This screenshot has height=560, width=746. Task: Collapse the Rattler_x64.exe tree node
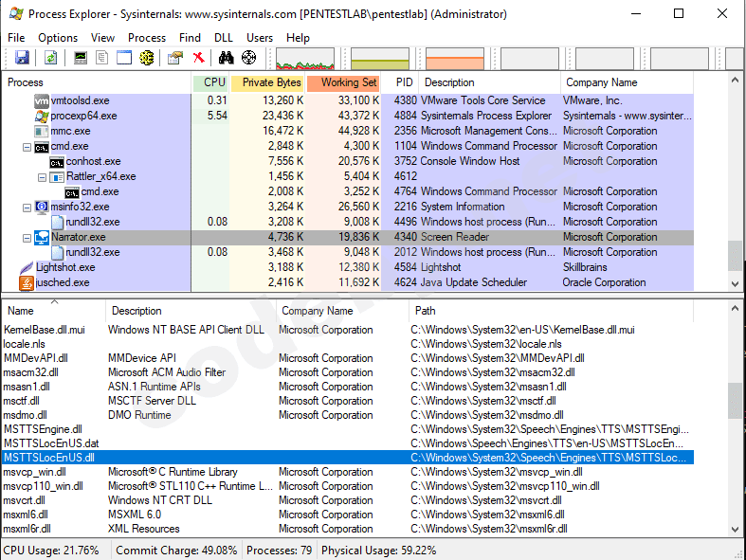pos(43,177)
